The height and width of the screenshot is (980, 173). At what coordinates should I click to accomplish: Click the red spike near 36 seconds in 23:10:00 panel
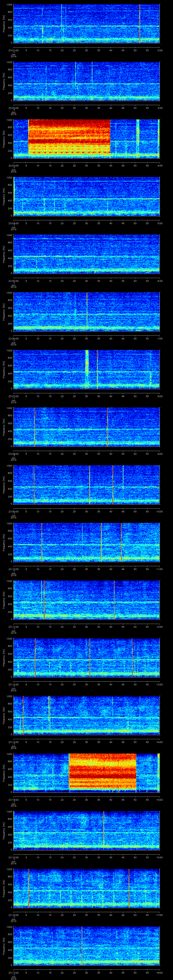101,542
